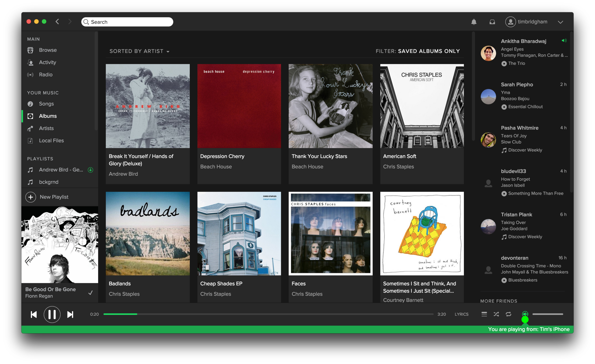The image size is (595, 364).
Task: Click the New Playlist plus icon
Action: pyautogui.click(x=31, y=197)
